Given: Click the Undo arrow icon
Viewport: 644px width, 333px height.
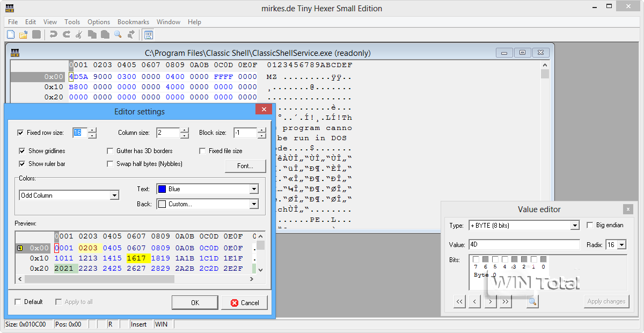Looking at the screenshot, I should click(53, 35).
